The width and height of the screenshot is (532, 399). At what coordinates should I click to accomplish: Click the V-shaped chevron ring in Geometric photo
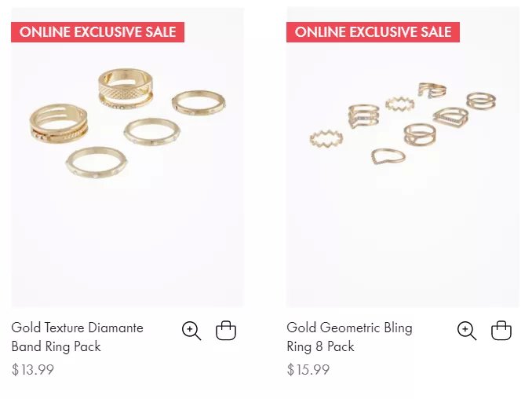pos(388,156)
